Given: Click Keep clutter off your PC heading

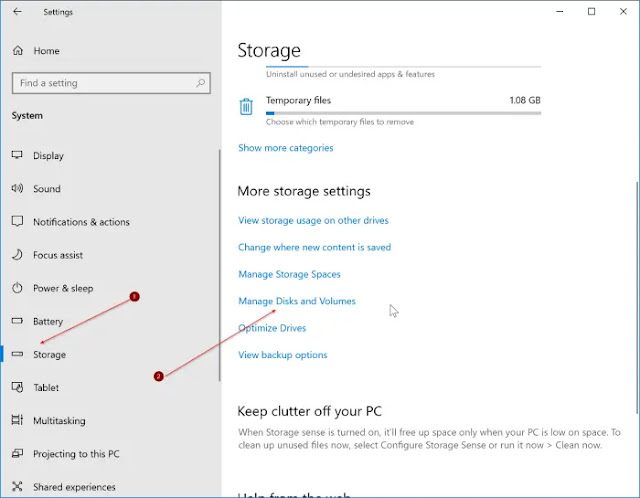Looking at the screenshot, I should 309,411.
